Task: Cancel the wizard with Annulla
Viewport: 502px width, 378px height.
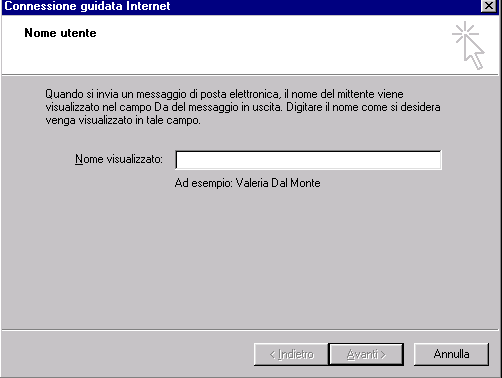Action: [x=451, y=354]
